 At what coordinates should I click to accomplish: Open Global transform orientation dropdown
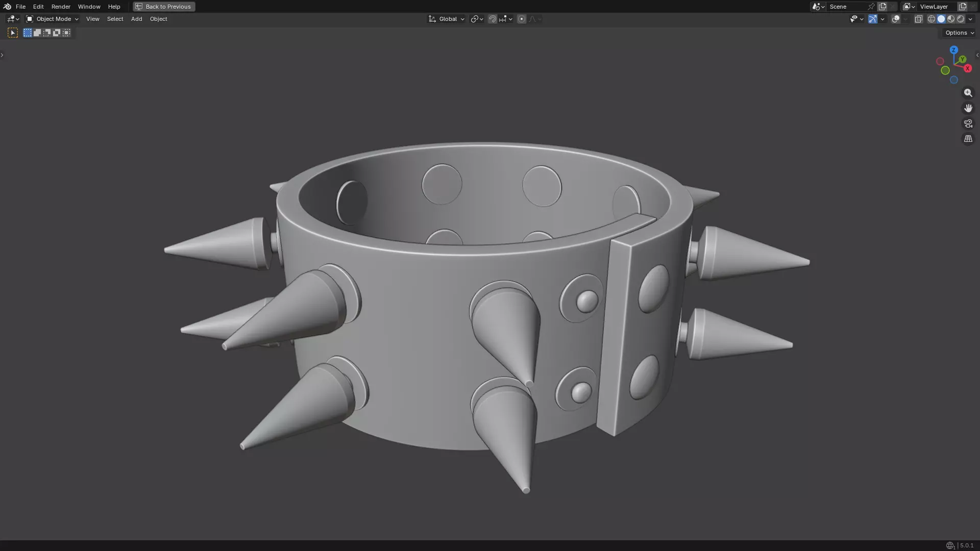447,19
